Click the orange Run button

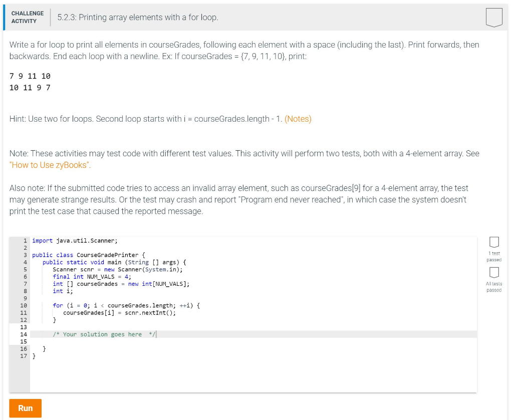pos(25,408)
